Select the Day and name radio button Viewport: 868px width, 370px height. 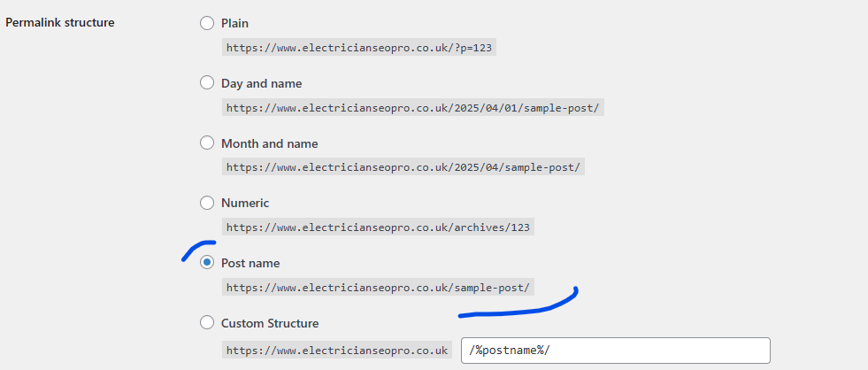coord(206,83)
